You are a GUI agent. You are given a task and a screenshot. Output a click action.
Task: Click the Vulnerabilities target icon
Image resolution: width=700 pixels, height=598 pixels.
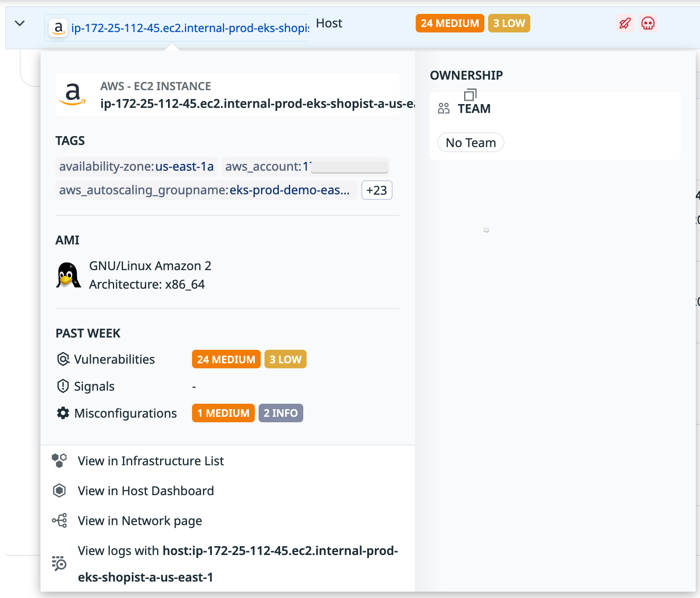[x=63, y=359]
